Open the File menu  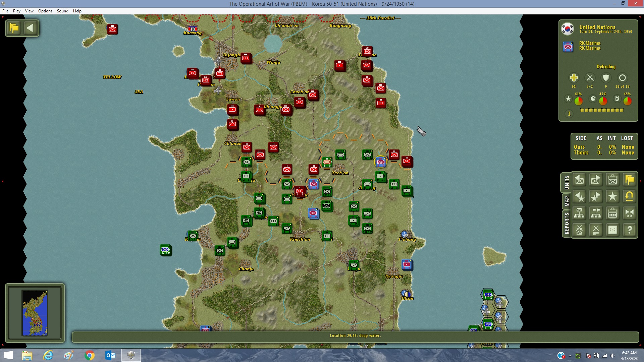click(5, 11)
